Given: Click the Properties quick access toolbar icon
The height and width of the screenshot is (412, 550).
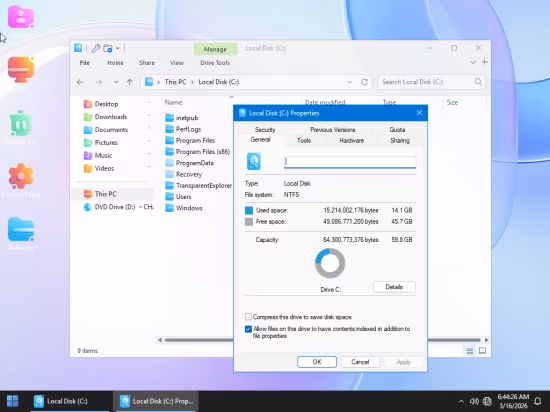Looking at the screenshot, I should click(x=96, y=48).
